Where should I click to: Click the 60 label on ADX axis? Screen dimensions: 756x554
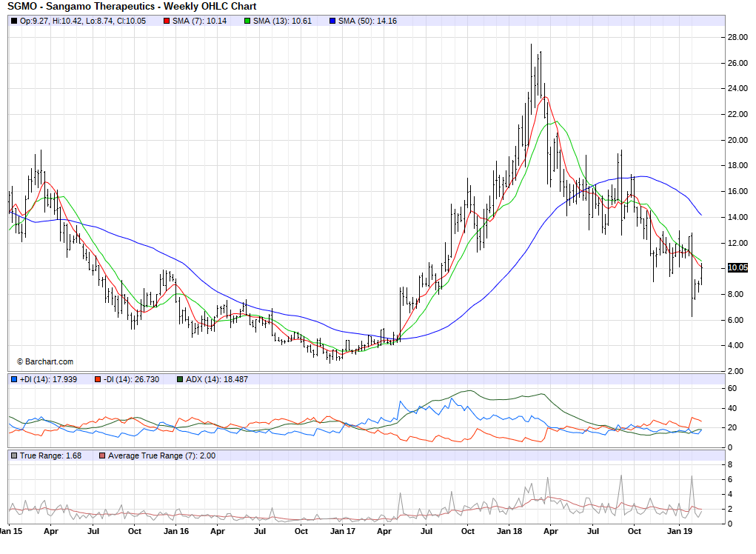click(x=732, y=389)
